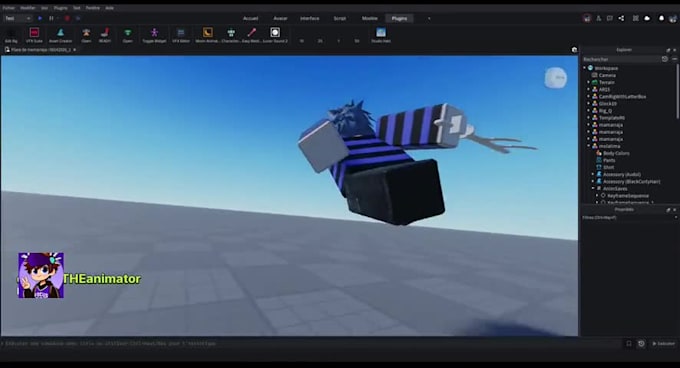Click the Rechercher search field in Explorer
The width and height of the screenshot is (680, 368).
[620, 59]
